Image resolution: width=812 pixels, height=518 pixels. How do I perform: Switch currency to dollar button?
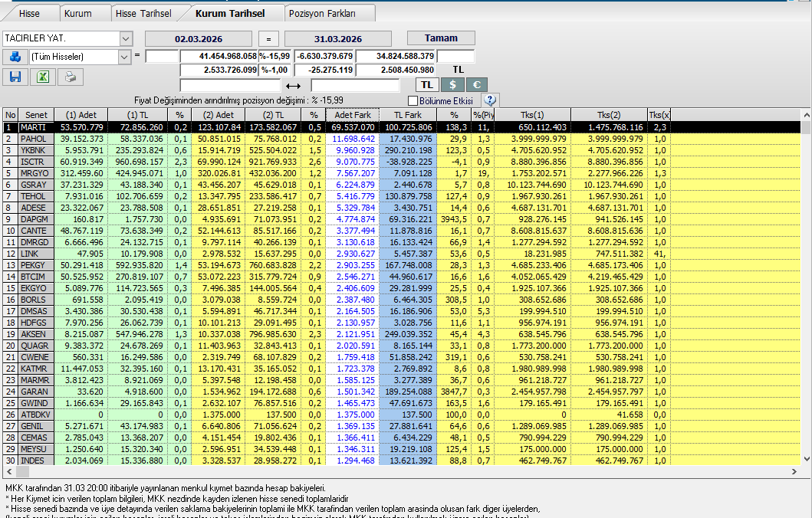[x=452, y=85]
